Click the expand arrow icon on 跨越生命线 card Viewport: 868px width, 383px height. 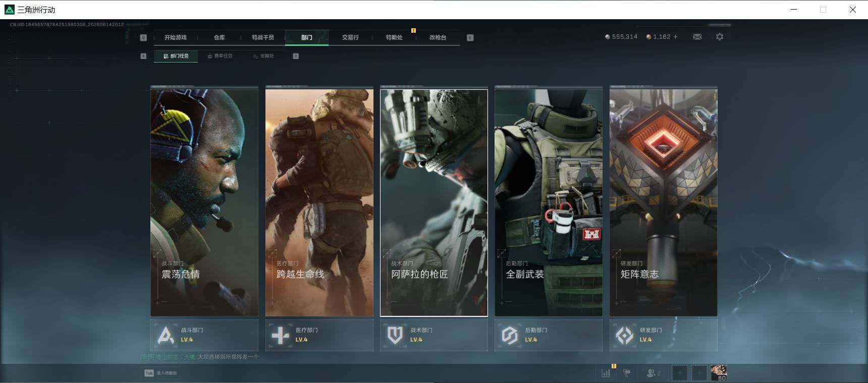coord(273,253)
